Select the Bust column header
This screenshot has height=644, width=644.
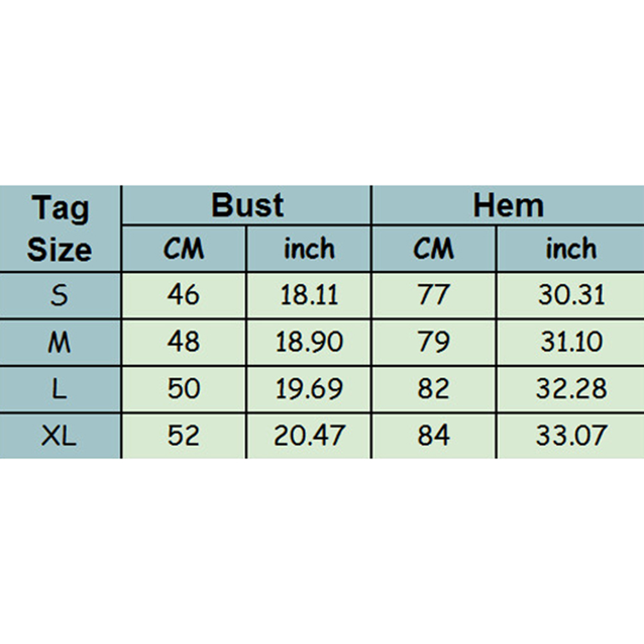(247, 206)
